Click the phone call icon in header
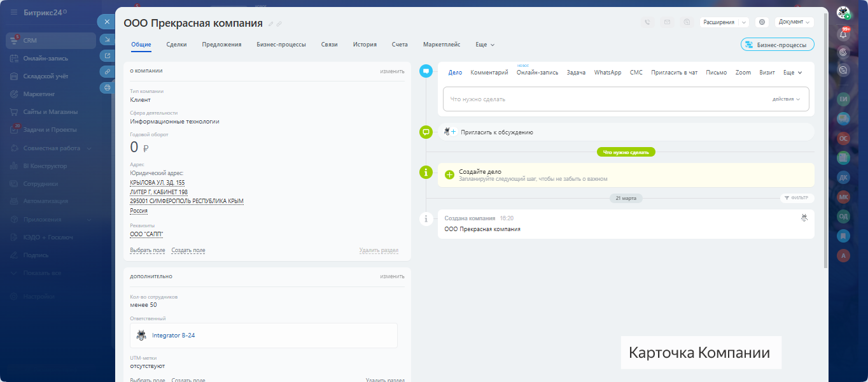The width and height of the screenshot is (868, 382). (647, 22)
